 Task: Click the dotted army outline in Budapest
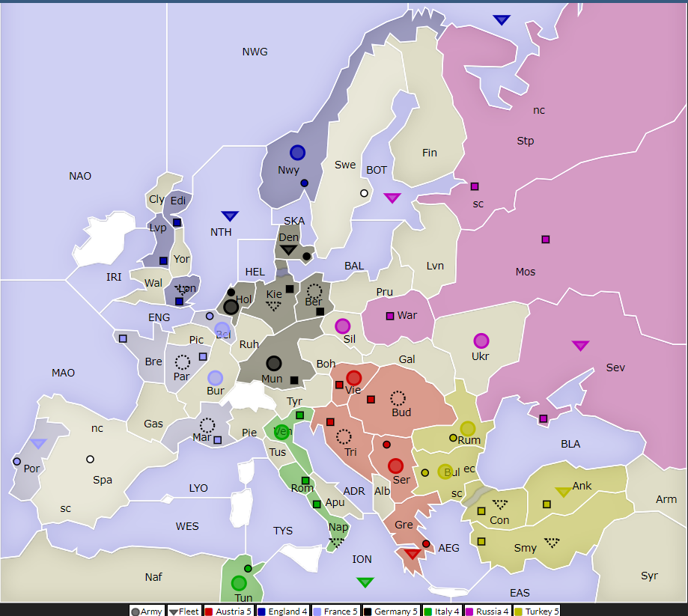[398, 398]
